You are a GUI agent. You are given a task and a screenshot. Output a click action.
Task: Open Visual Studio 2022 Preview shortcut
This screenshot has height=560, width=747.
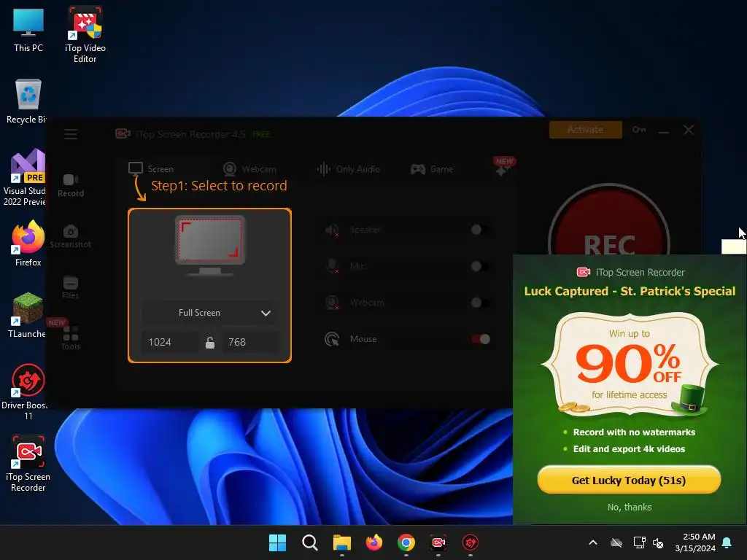25,178
